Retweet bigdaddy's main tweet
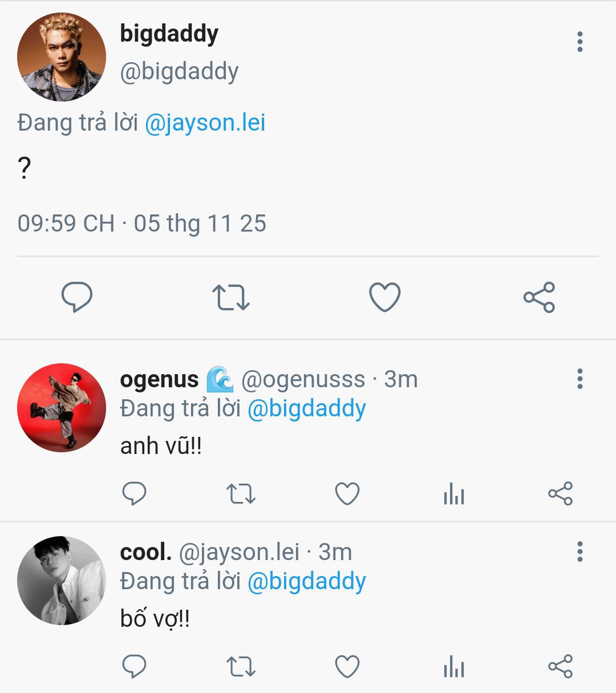The height and width of the screenshot is (693, 616). 230,297
